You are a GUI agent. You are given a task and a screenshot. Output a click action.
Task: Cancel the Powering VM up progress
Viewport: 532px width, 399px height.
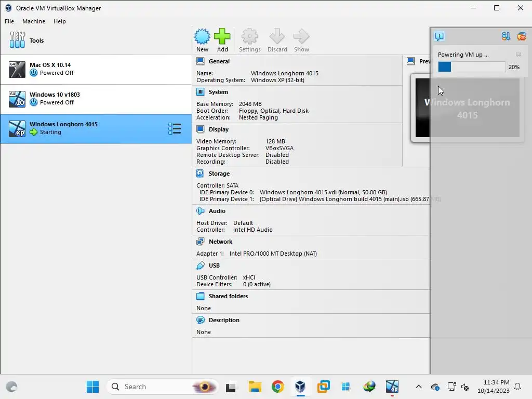click(518, 54)
